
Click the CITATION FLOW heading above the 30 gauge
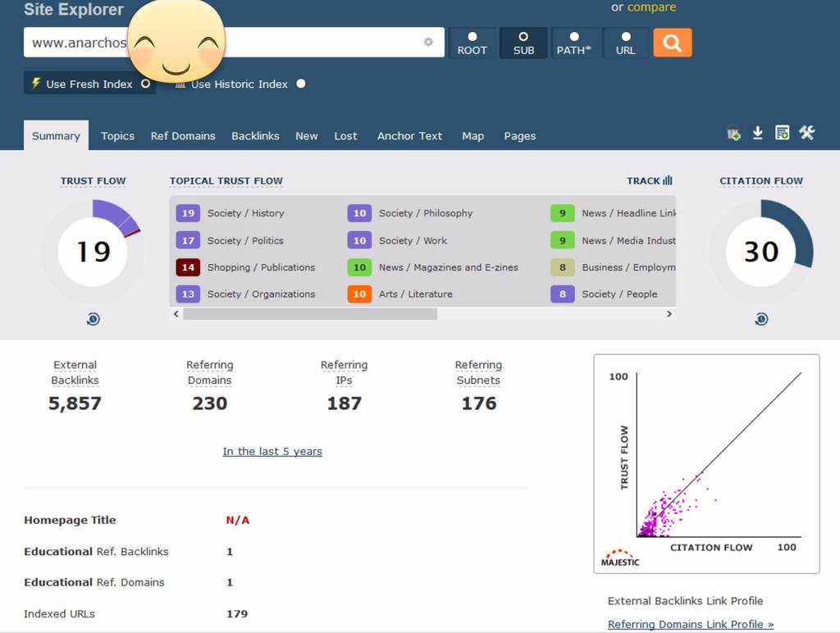[761, 180]
